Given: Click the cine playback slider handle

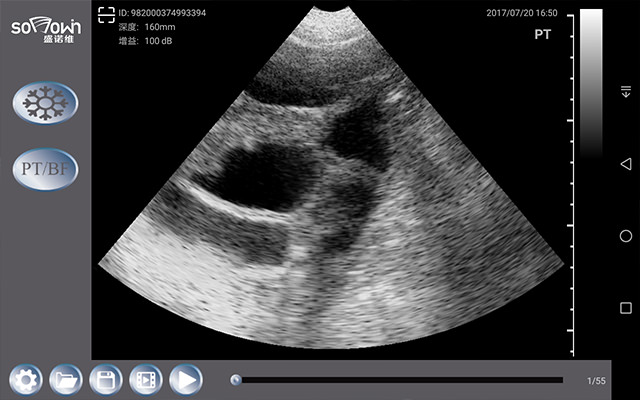Looking at the screenshot, I should pos(236,380).
